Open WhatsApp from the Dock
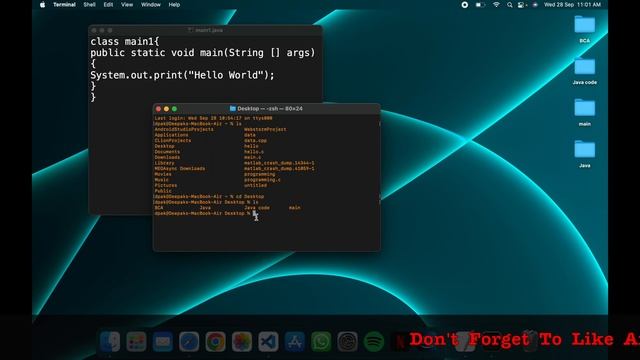The height and width of the screenshot is (360, 640). click(x=321, y=341)
